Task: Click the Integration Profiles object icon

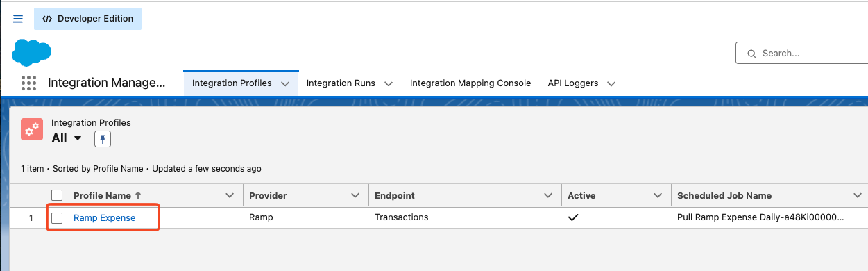Action: tap(32, 130)
